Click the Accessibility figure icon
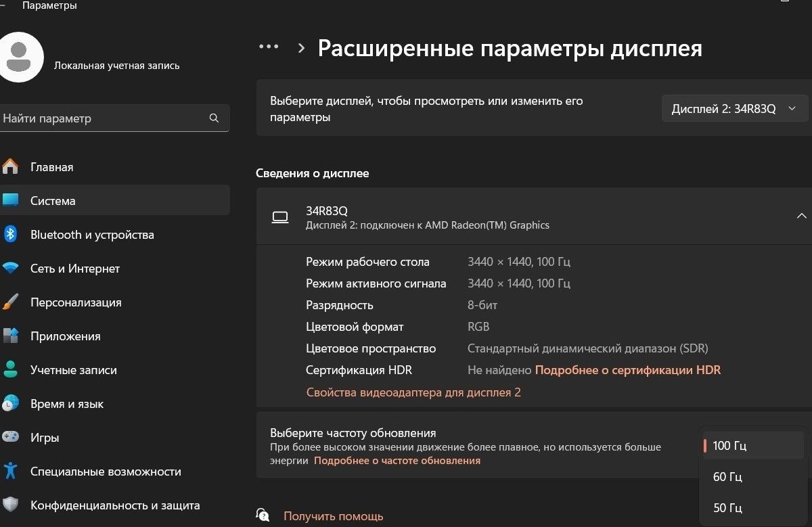 pos(10,472)
